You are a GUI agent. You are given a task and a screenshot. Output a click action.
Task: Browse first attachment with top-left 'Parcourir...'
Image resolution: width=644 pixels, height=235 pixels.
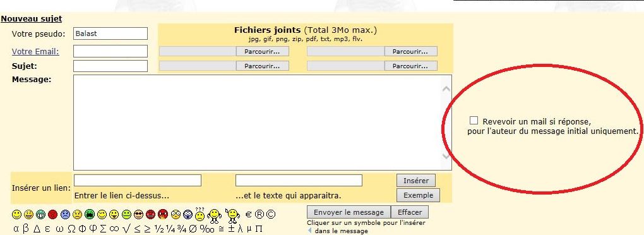(x=262, y=51)
